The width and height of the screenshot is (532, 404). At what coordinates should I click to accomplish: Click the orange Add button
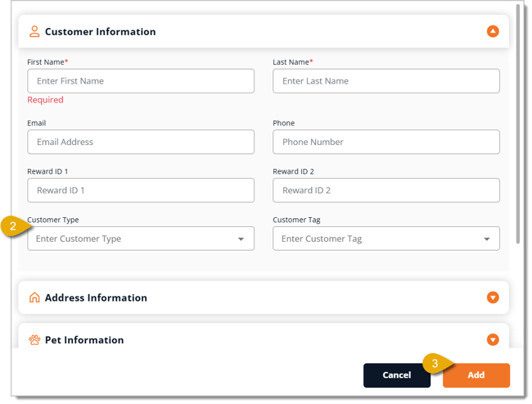476,375
